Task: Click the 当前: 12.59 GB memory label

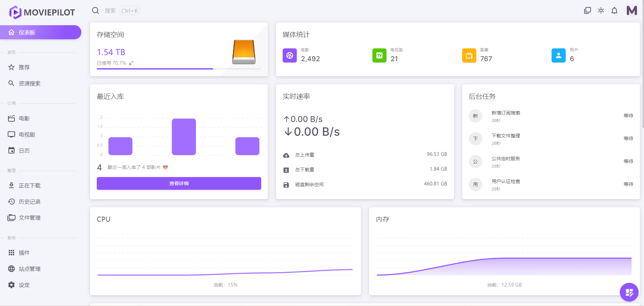Action: point(505,285)
